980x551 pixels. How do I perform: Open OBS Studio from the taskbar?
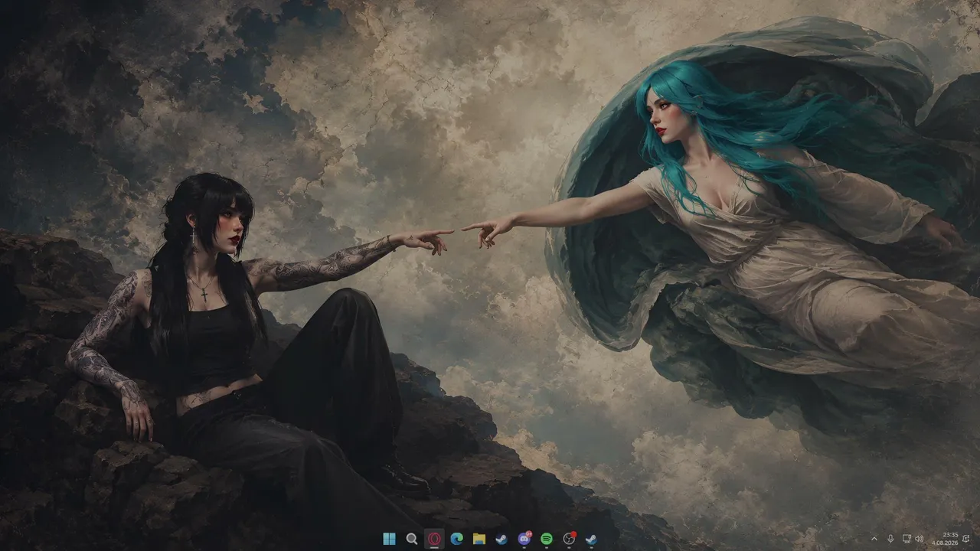point(569,539)
